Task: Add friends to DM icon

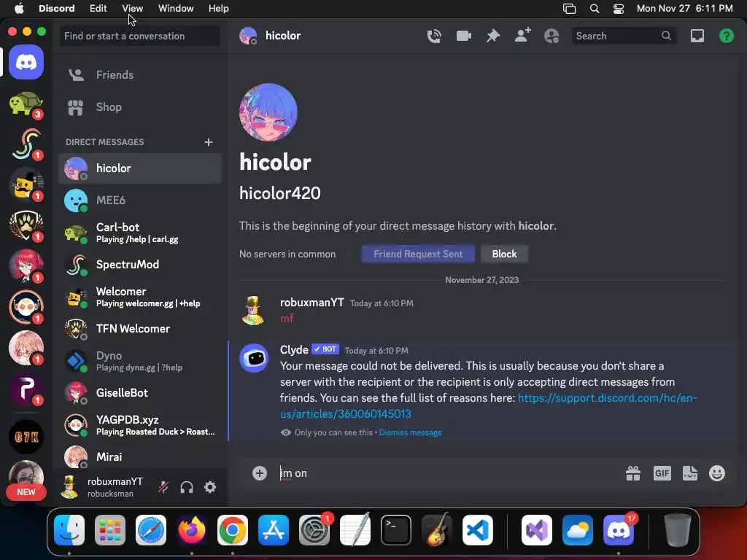Action: pyautogui.click(x=522, y=36)
